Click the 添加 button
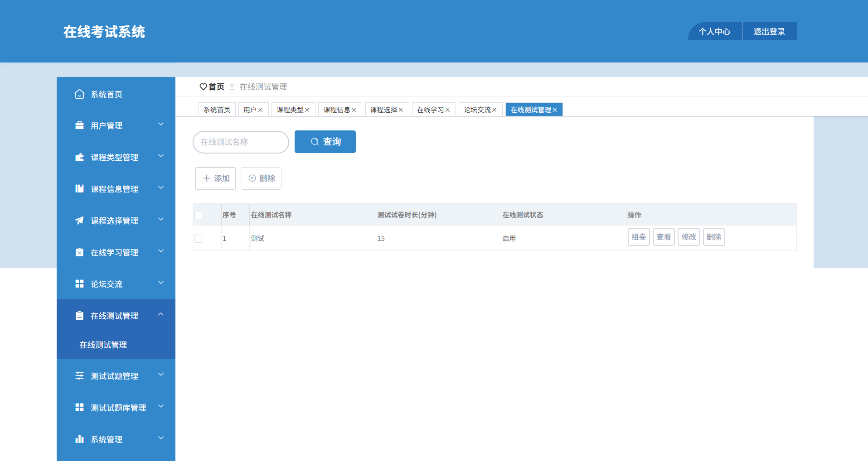 point(216,178)
